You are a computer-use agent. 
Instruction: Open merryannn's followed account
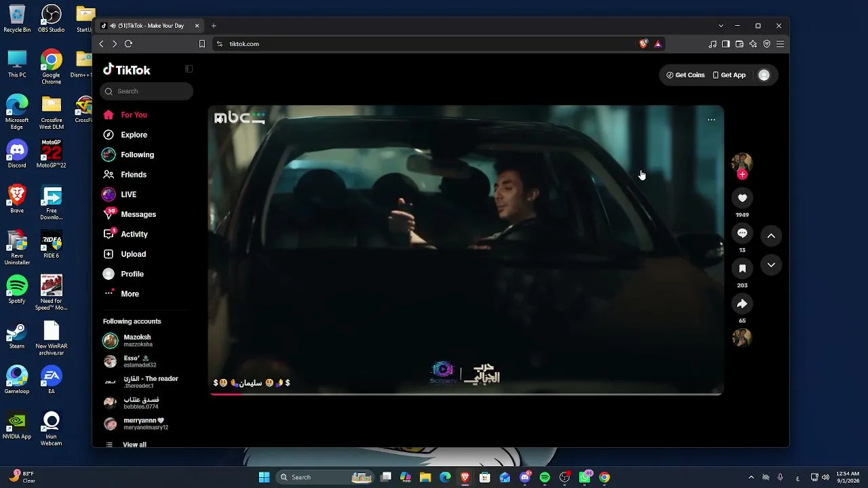tap(146, 424)
